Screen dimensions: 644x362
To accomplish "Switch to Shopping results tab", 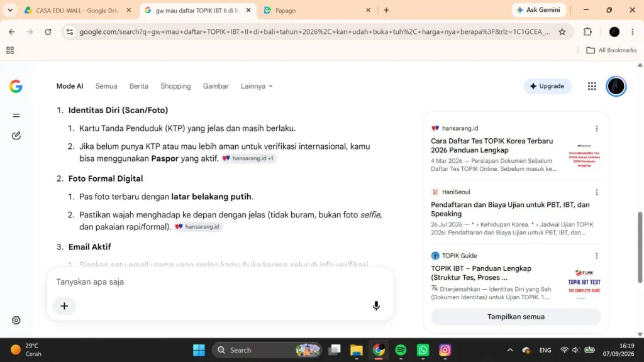I will point(175,86).
